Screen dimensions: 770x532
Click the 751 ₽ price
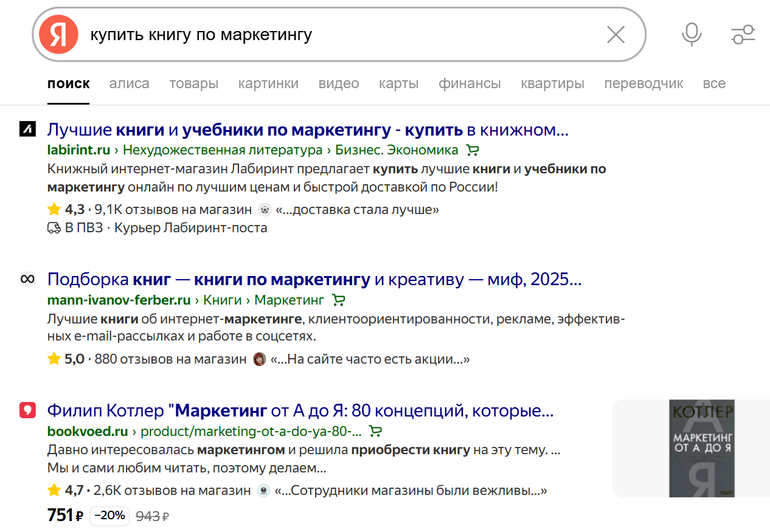(65, 516)
